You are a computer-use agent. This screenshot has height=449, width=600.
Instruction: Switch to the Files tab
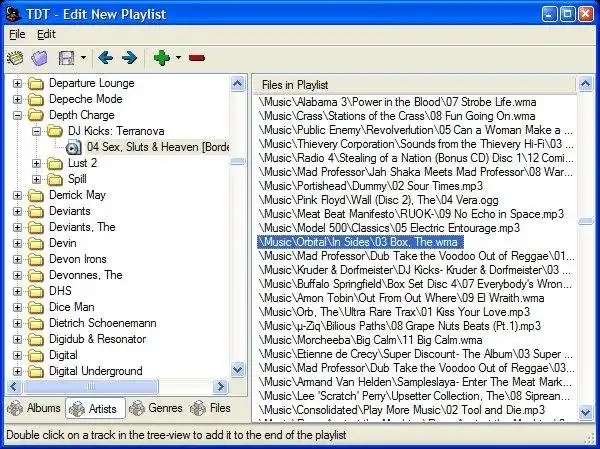[210, 408]
